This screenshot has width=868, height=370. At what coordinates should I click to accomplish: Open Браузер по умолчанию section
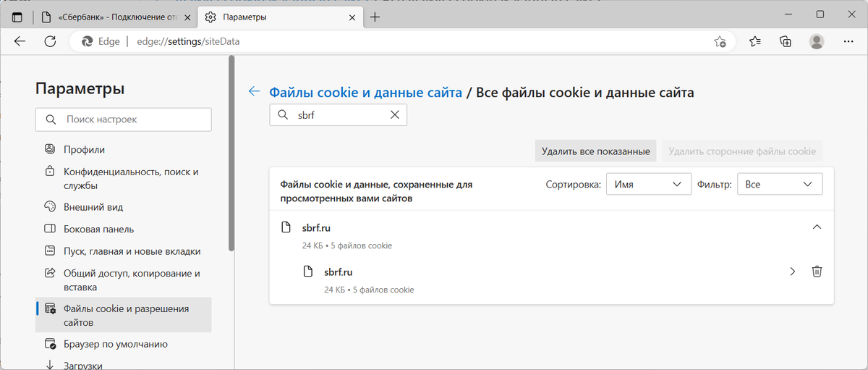(x=124, y=344)
